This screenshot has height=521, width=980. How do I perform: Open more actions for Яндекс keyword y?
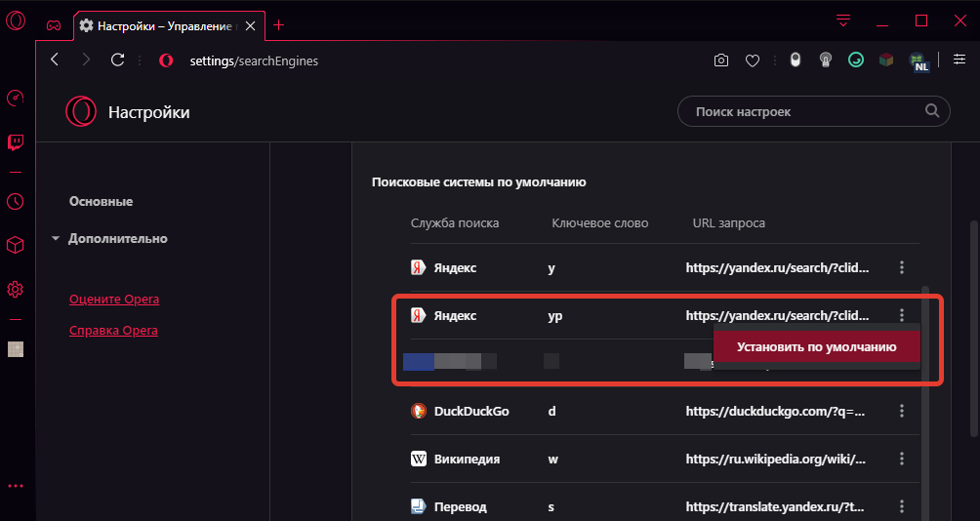(x=901, y=267)
